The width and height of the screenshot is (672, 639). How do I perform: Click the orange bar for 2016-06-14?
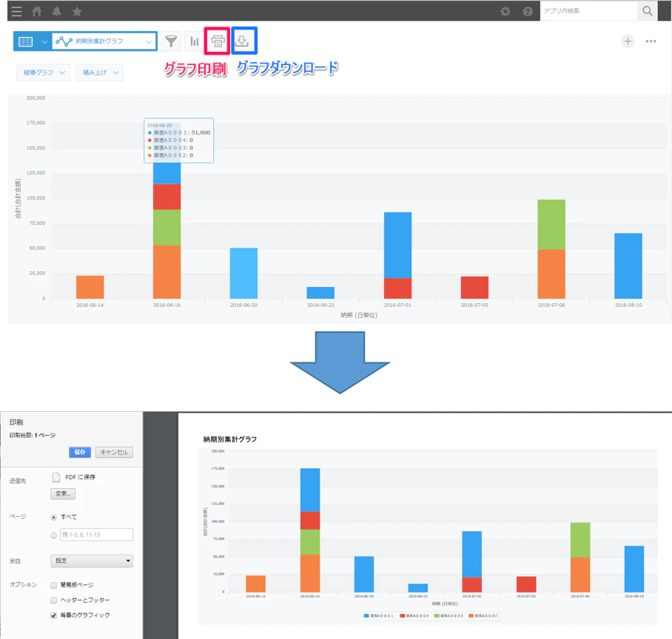pyautogui.click(x=90, y=287)
